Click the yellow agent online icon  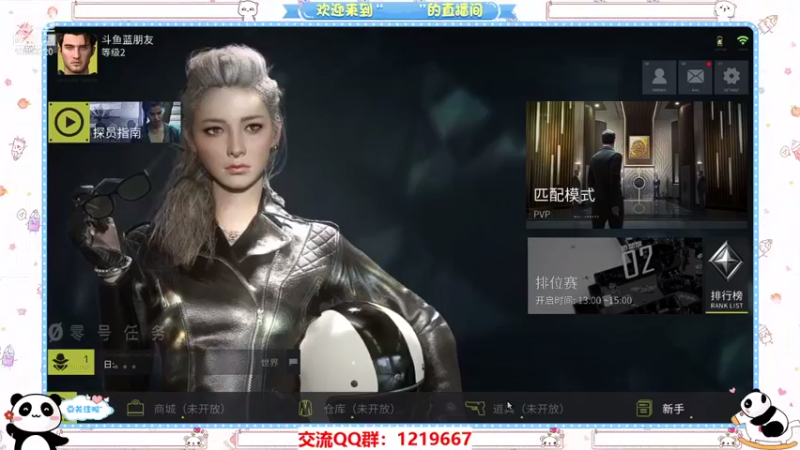point(71,362)
